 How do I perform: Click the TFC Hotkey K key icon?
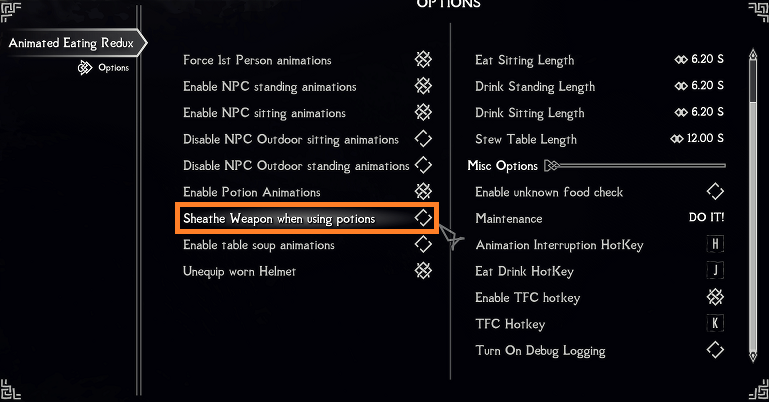pyautogui.click(x=715, y=323)
